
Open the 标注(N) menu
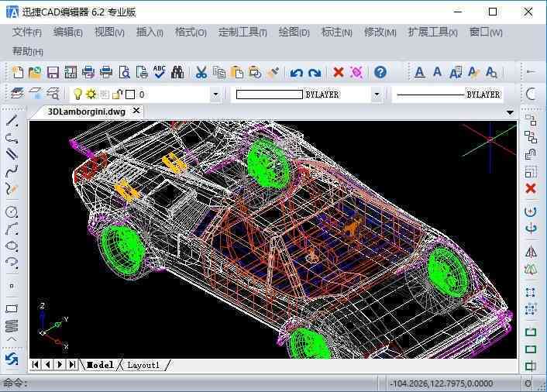pyautogui.click(x=336, y=33)
